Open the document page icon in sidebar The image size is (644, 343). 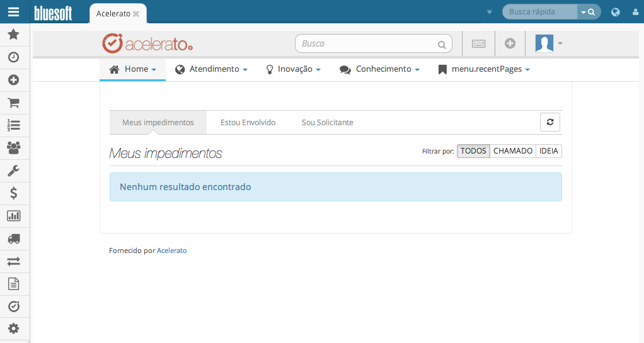(x=14, y=284)
